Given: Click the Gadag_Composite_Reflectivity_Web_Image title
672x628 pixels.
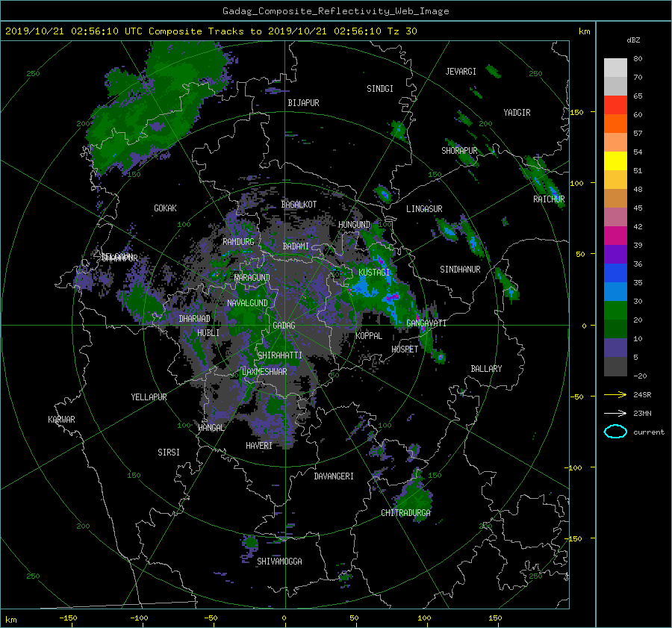Looking at the screenshot, I should tap(335, 11).
